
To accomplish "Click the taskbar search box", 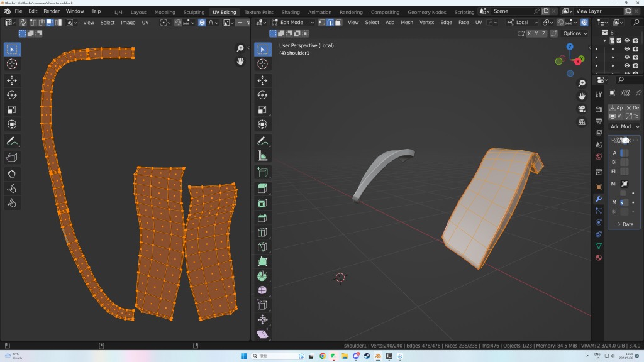I will pos(277,356).
